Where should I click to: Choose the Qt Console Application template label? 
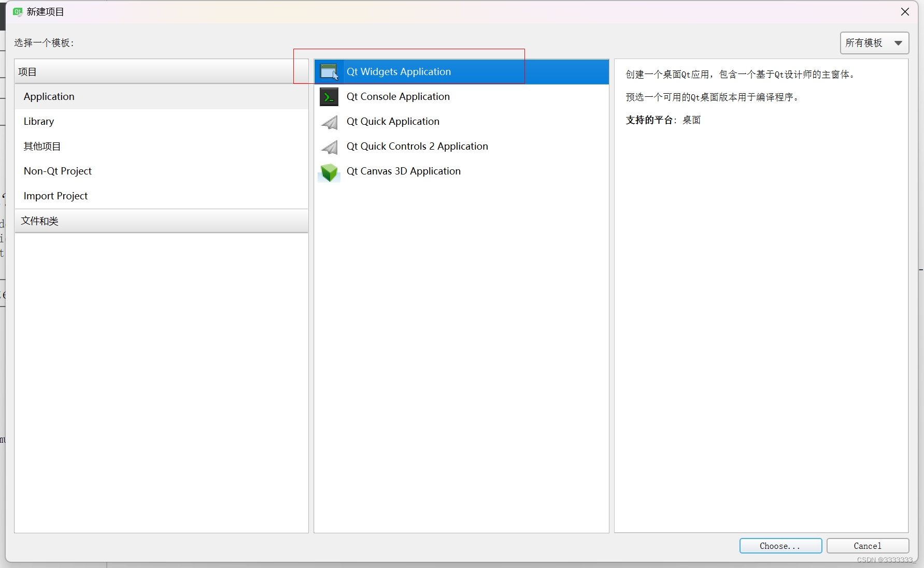pyautogui.click(x=398, y=97)
